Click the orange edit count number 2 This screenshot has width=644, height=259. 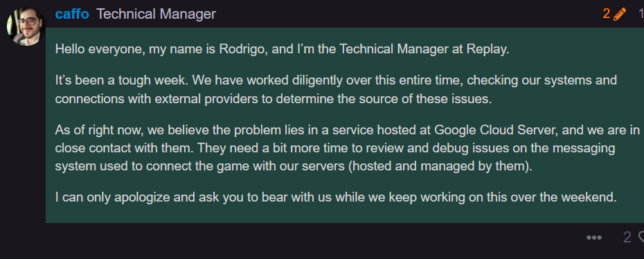click(x=607, y=14)
